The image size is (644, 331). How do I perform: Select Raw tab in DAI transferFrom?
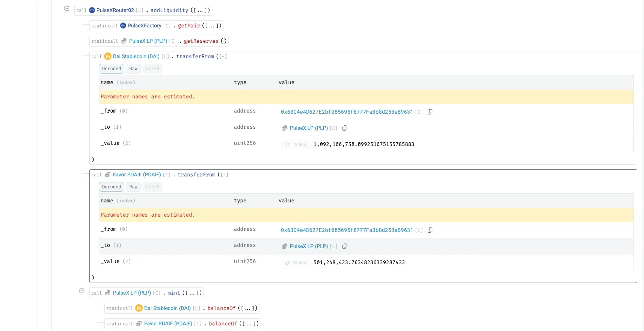click(x=133, y=69)
